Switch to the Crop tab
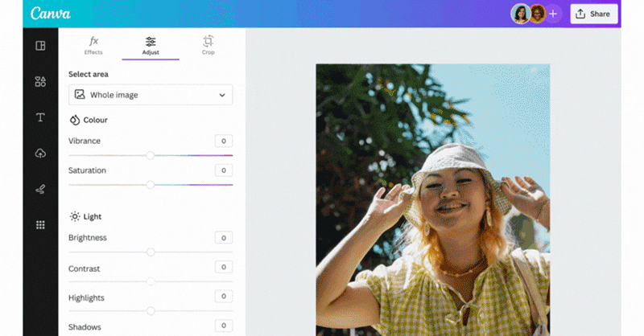Screen dimensions: 644x336 (x=208, y=45)
